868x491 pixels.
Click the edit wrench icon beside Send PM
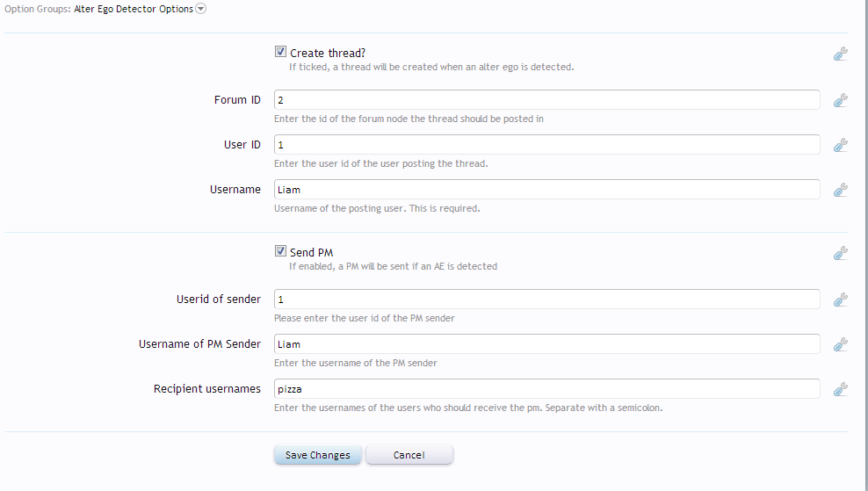pos(840,254)
